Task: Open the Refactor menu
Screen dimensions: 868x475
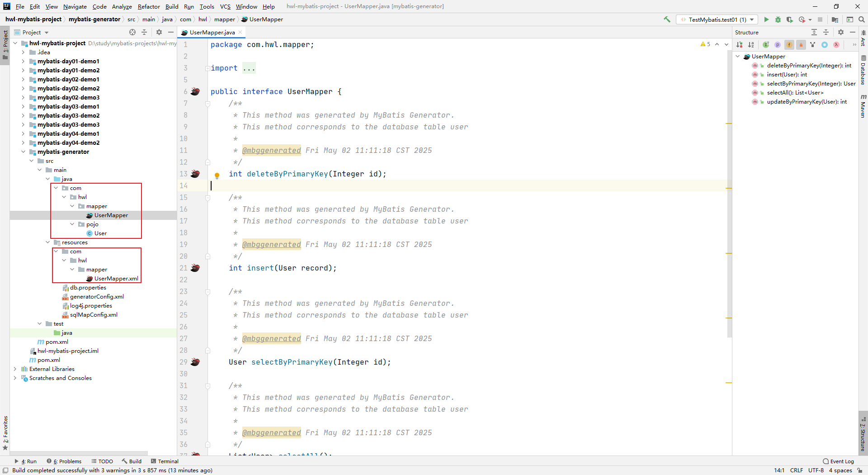Action: (149, 6)
